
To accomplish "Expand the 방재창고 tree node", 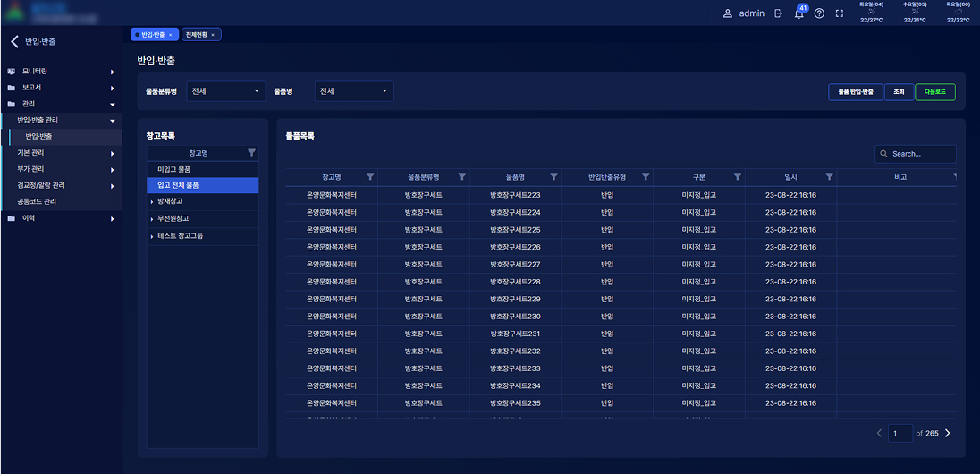I will [152, 202].
